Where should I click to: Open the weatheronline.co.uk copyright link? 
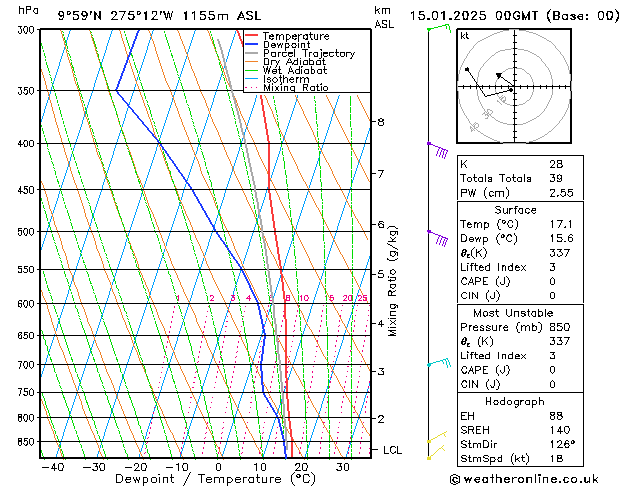click(x=524, y=479)
